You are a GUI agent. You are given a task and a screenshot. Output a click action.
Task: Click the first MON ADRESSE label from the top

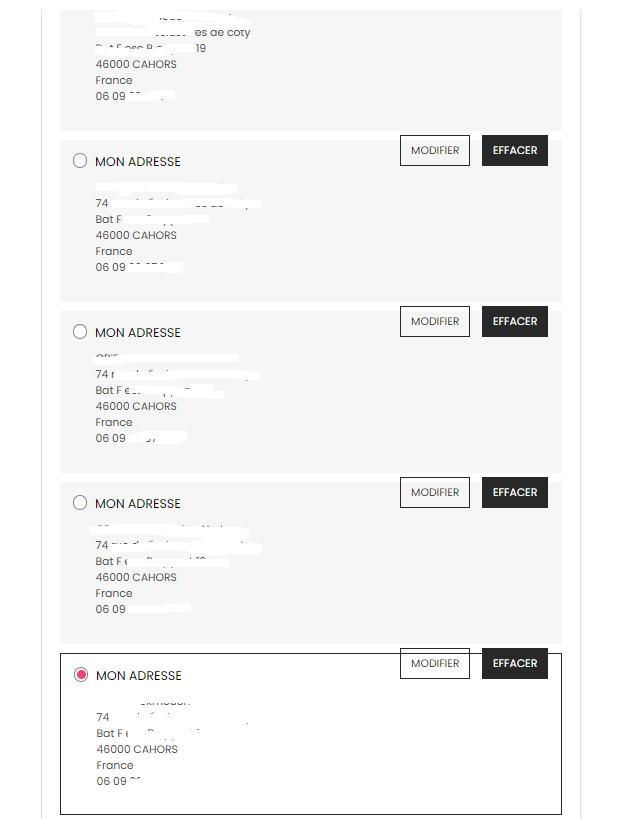click(138, 162)
